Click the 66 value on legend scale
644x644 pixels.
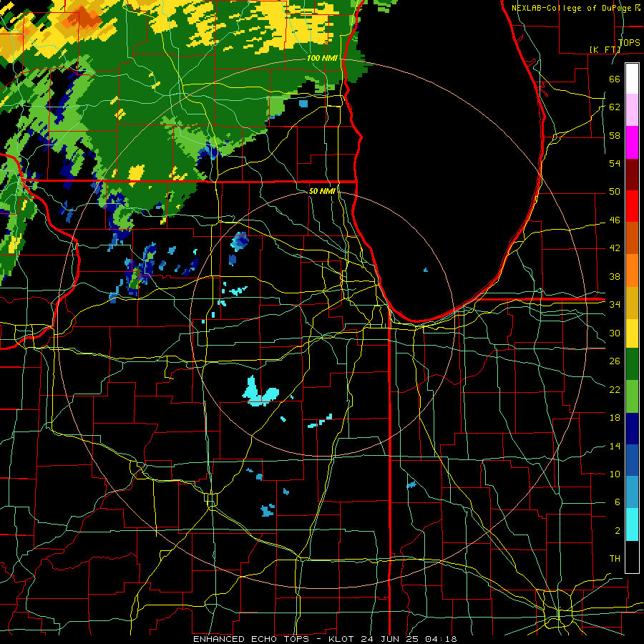point(615,79)
